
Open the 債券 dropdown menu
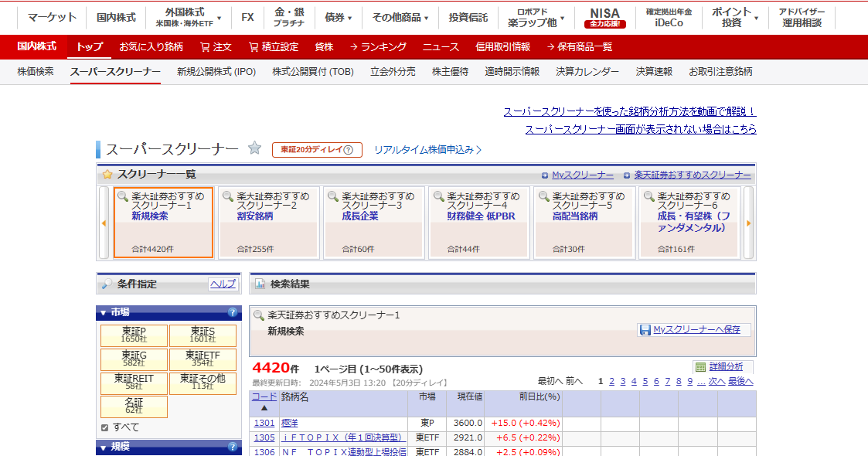click(339, 18)
